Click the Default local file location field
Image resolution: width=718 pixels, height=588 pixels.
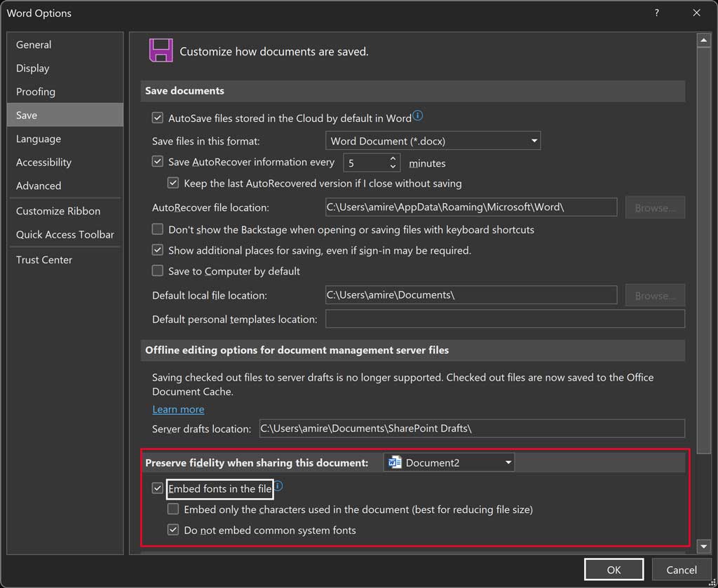[471, 295]
